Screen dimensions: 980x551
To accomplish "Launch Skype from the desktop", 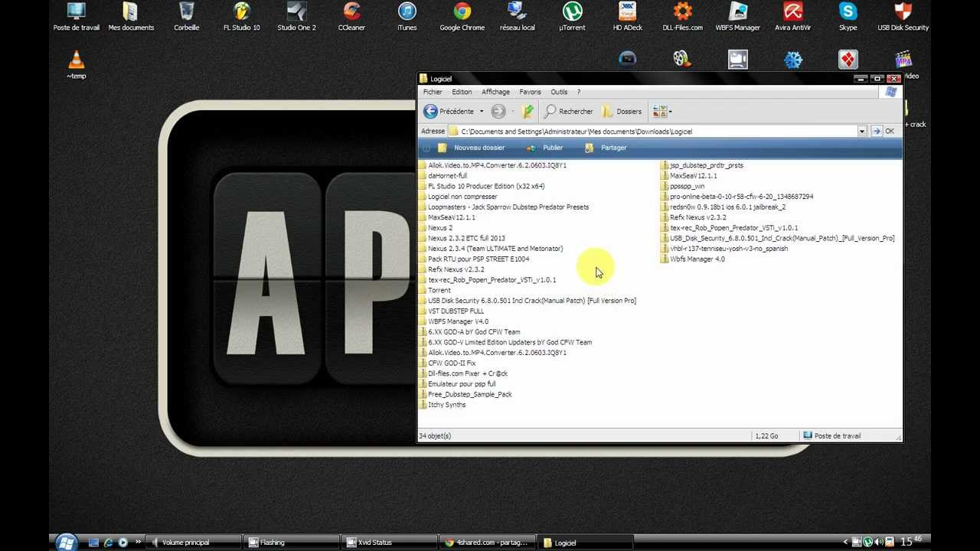I will 848,17.
